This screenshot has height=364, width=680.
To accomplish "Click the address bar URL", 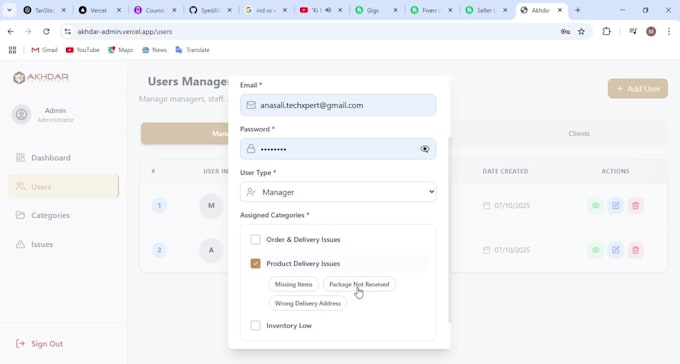I will (125, 32).
